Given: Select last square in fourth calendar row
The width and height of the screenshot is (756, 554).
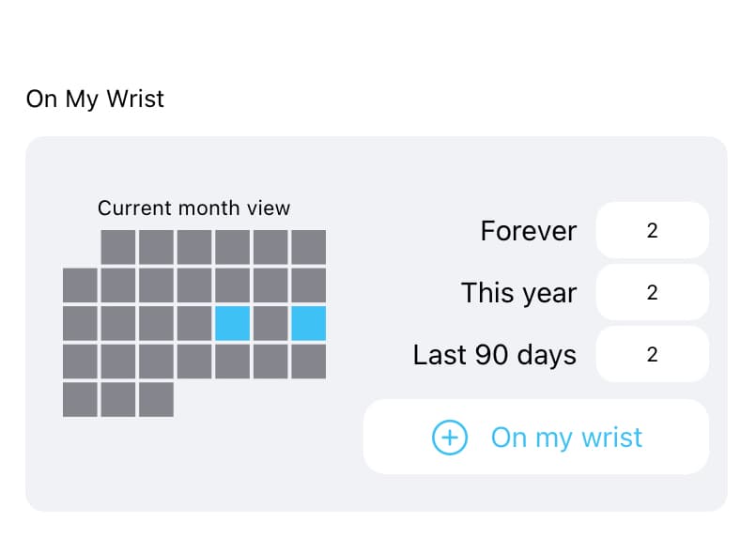Looking at the screenshot, I should [308, 362].
